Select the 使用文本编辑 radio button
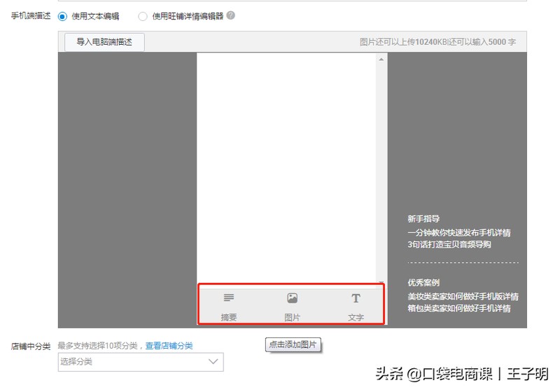Image resolution: width=560 pixels, height=392 pixels. 62,16
